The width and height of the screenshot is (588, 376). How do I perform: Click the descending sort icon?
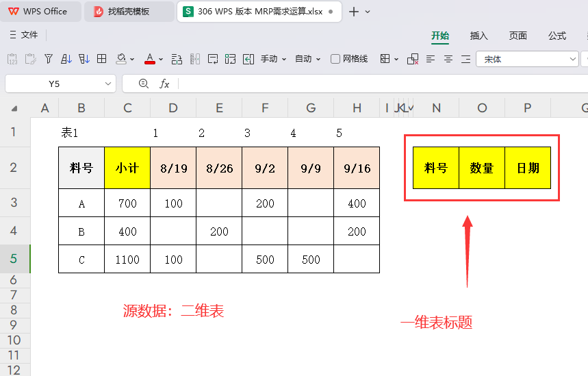84,59
